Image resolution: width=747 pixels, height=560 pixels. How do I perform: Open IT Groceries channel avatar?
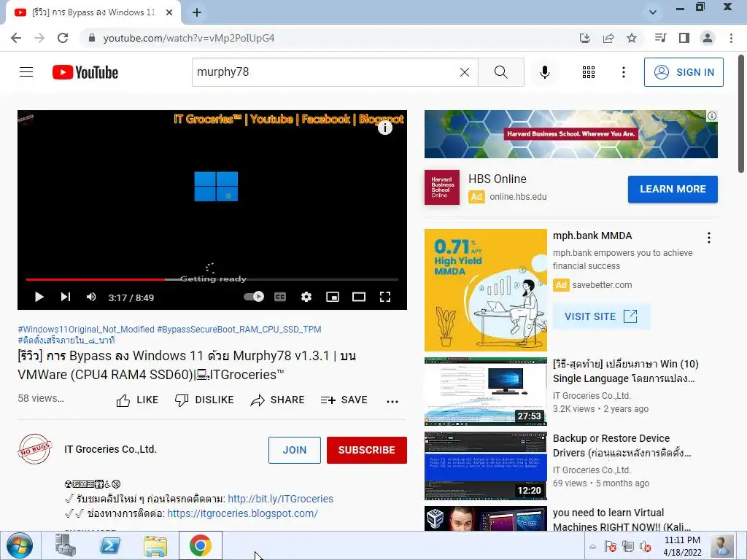pyautogui.click(x=35, y=448)
